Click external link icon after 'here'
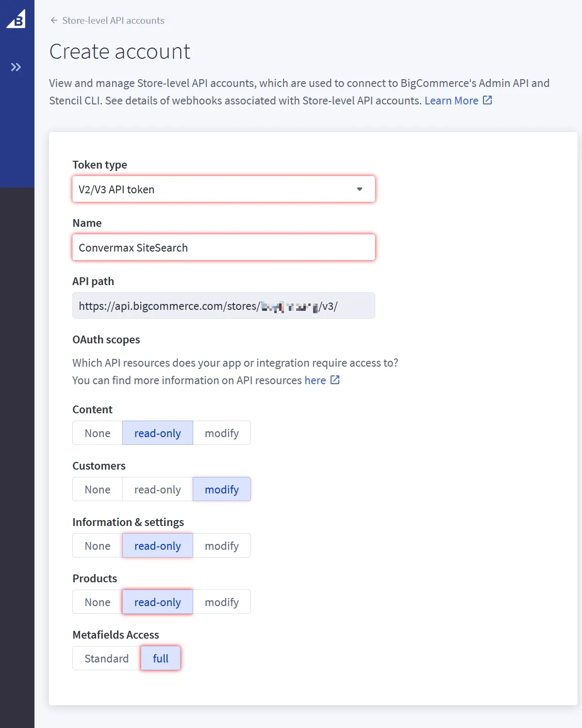582x728 pixels. (335, 380)
